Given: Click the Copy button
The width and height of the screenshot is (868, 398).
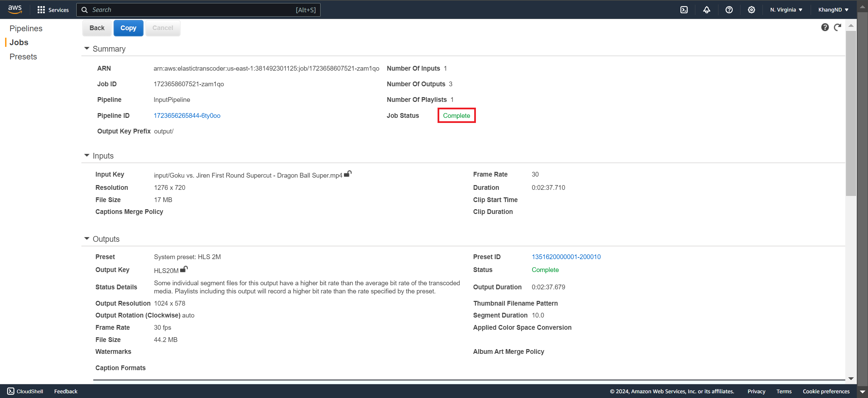Looking at the screenshot, I should pyautogui.click(x=129, y=28).
